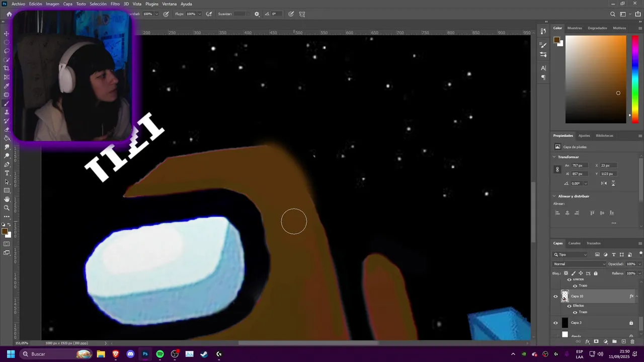
Task: Select the Hand tool
Action: [x=7, y=199]
